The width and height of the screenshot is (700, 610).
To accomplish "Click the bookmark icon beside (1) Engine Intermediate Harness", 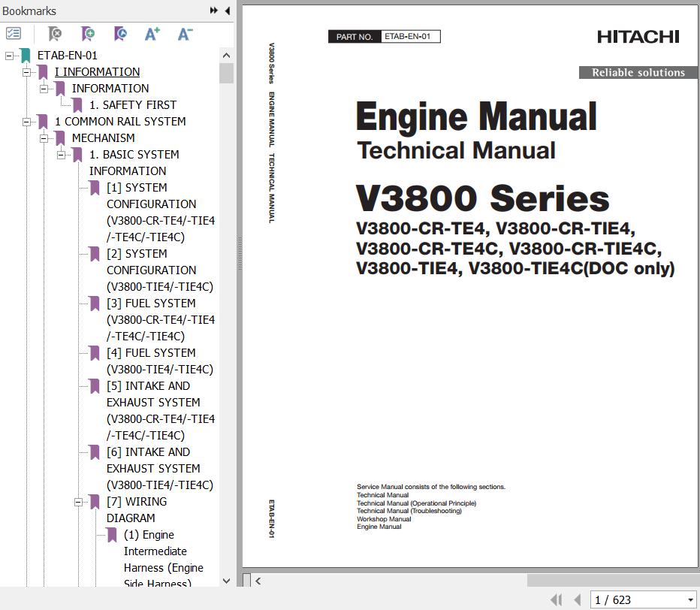I will point(112,535).
